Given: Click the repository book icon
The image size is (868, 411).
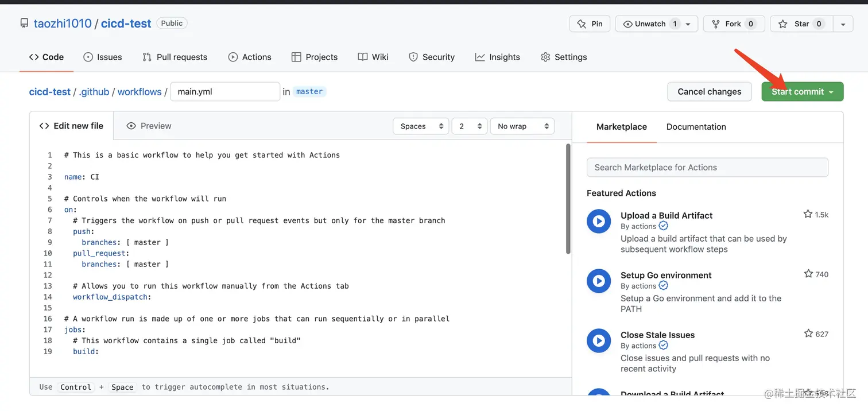Looking at the screenshot, I should click(x=24, y=24).
